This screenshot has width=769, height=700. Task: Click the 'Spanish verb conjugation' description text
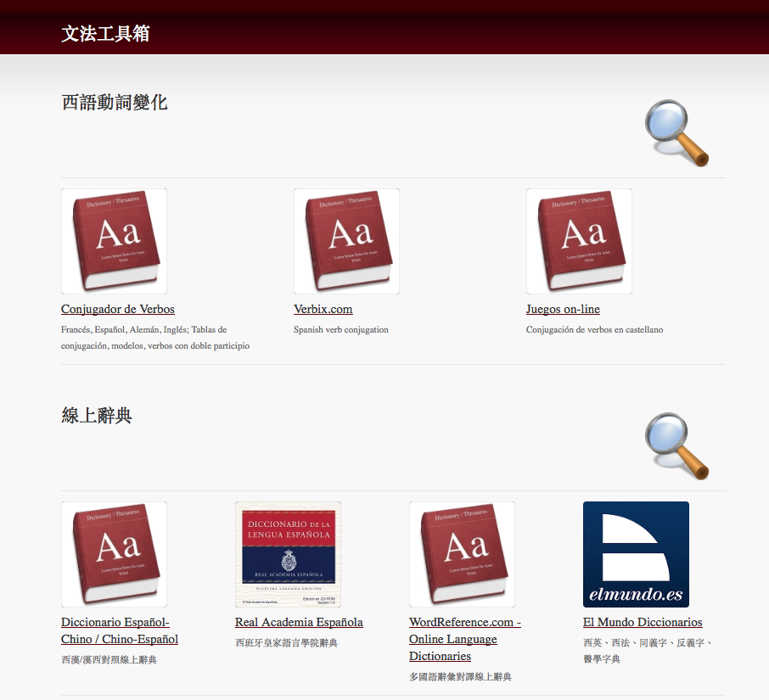click(341, 329)
